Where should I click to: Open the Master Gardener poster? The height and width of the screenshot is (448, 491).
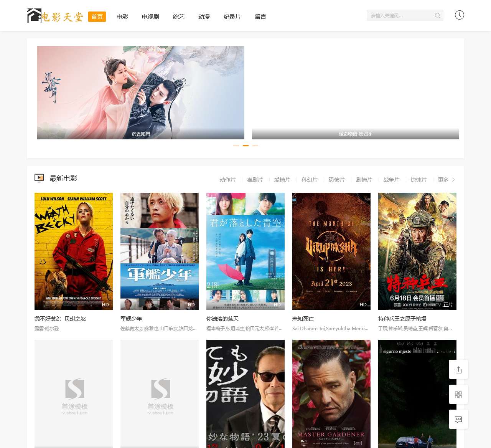(x=331, y=394)
